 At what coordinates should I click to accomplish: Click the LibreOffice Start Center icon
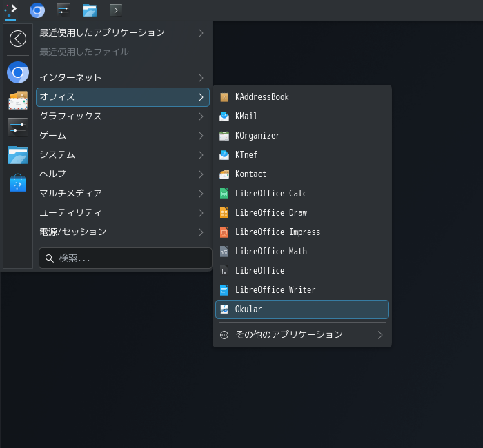tap(224, 271)
